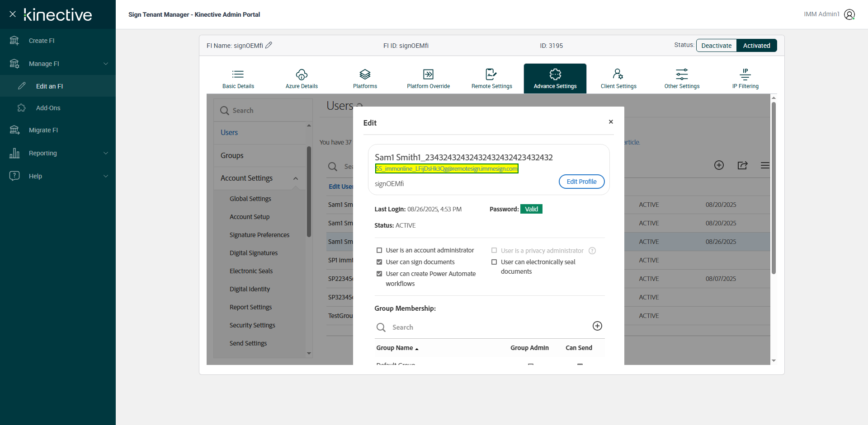Expand the Help menu chevron
868x425 pixels.
point(106,176)
